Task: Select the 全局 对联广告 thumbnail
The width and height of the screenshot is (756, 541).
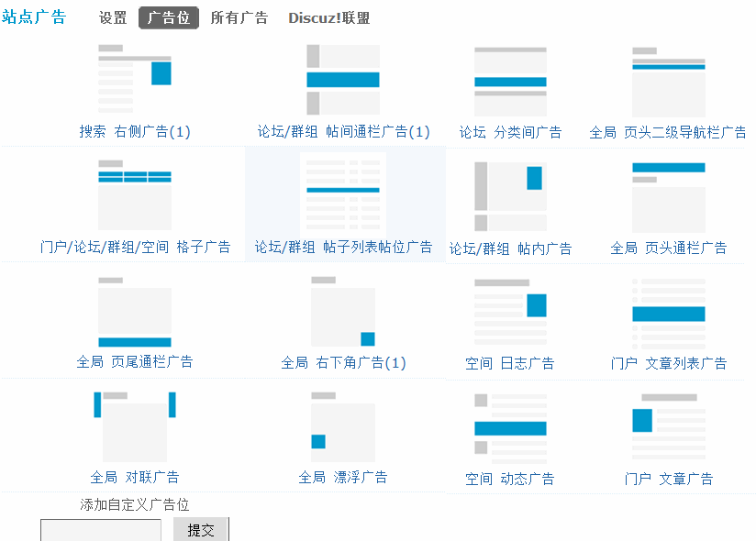Action: pyautogui.click(x=133, y=426)
